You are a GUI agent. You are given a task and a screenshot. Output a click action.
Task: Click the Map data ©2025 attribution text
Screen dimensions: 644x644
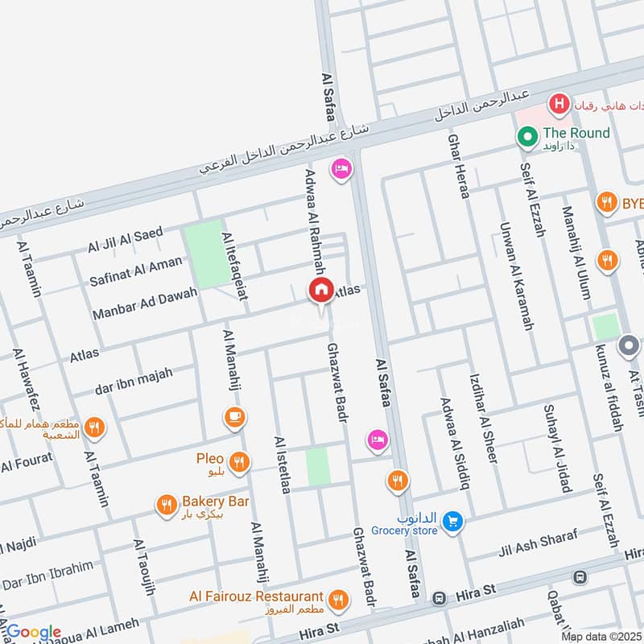(602, 637)
